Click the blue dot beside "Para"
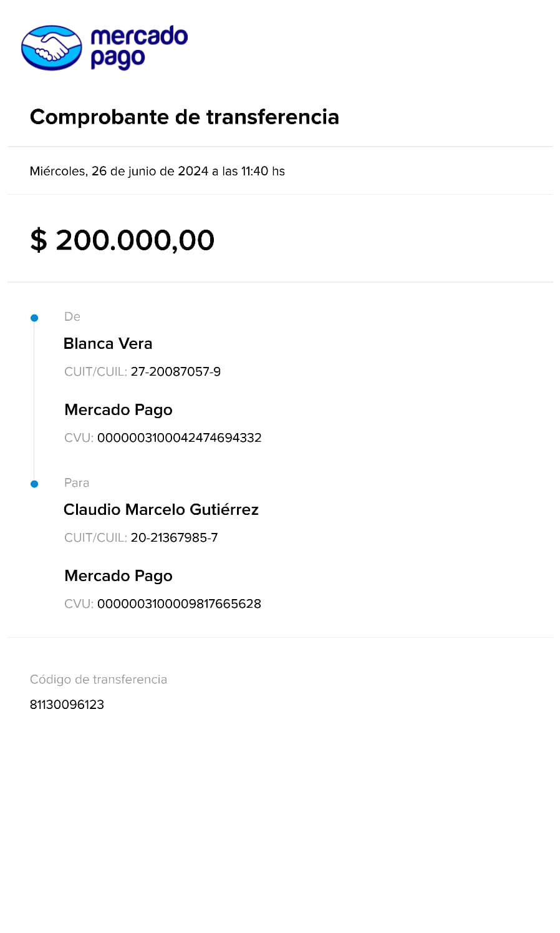The image size is (560, 933). pos(34,484)
